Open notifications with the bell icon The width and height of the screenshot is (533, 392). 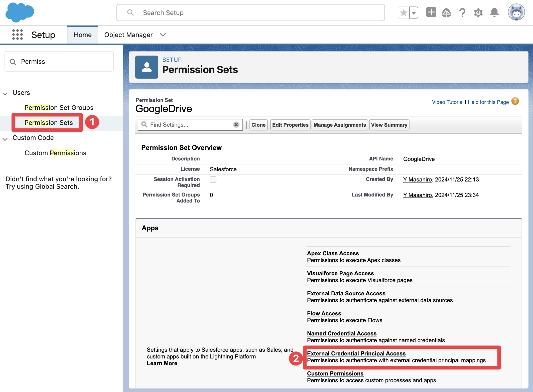(x=494, y=12)
